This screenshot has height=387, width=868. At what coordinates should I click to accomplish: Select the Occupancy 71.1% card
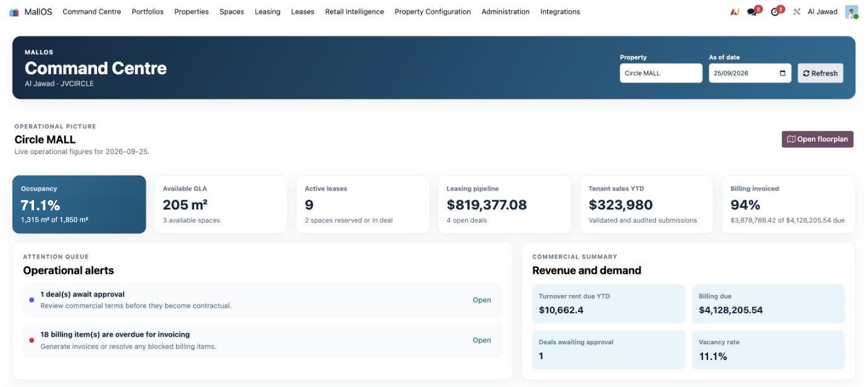(x=79, y=205)
